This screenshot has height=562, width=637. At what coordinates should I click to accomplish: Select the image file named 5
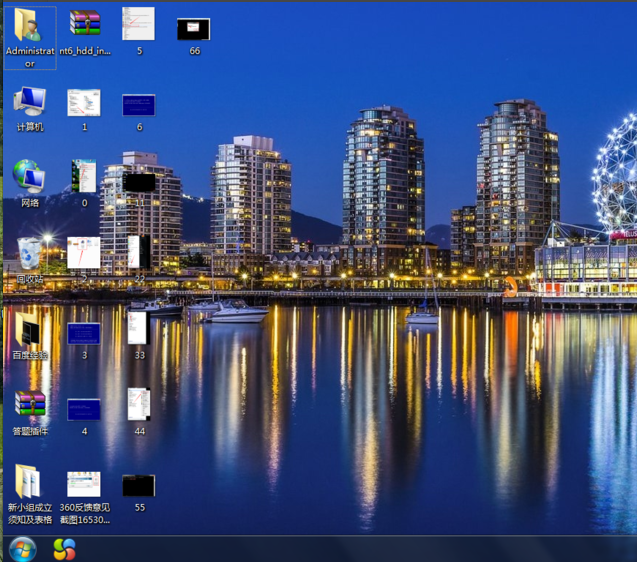(138, 24)
